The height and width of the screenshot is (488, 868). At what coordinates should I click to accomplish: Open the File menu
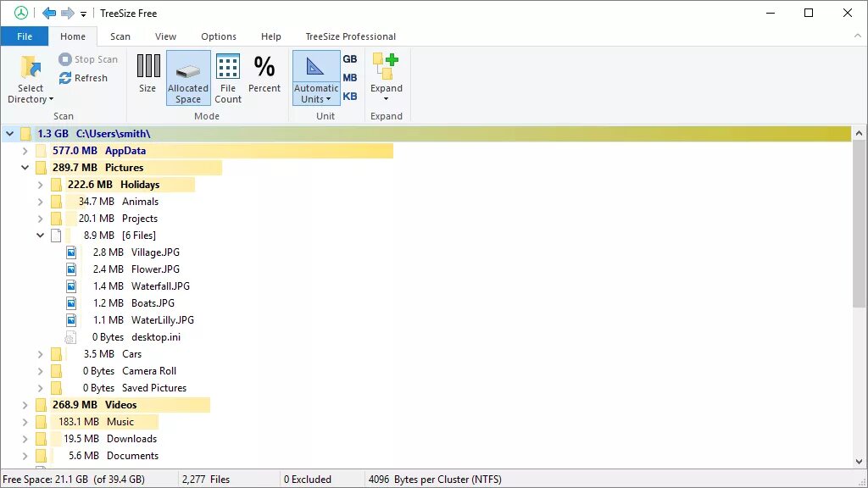coord(25,36)
